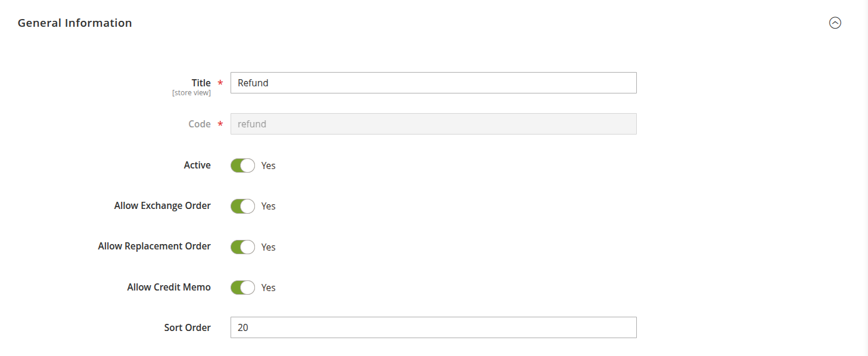Click the Allow Credit Memo label

tap(169, 287)
